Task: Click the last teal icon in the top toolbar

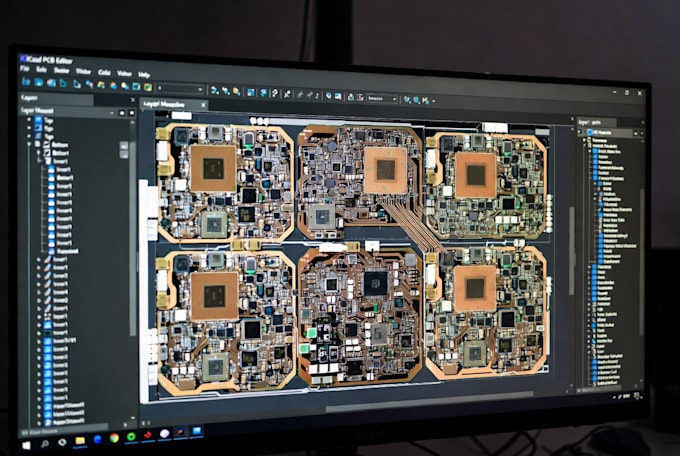Action: [x=425, y=100]
